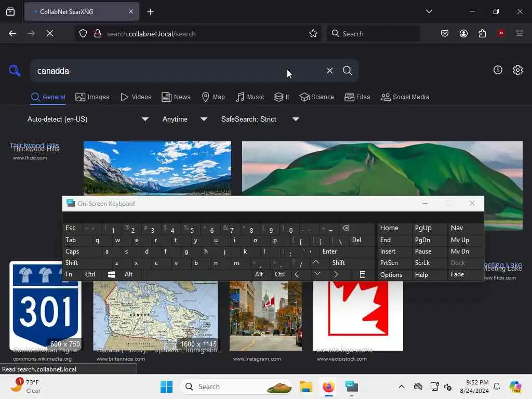Open File Explorer from taskbar
The image size is (532, 399).
coord(305,387)
